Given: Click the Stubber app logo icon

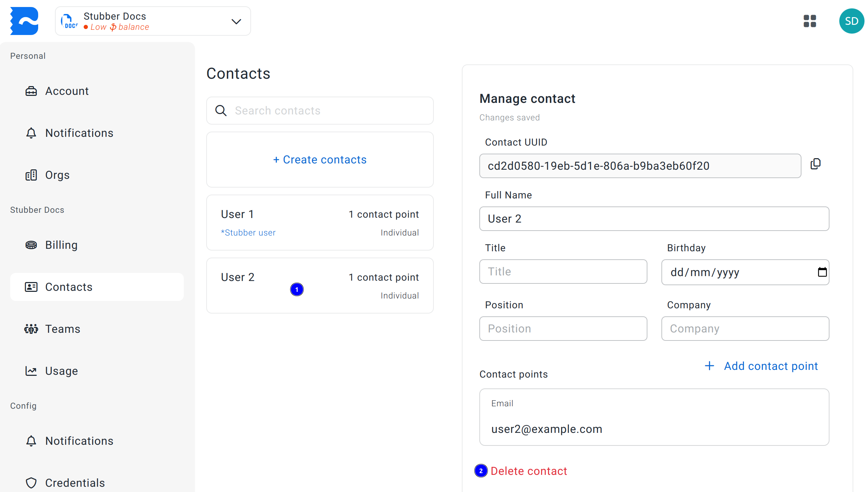Looking at the screenshot, I should click(x=24, y=21).
